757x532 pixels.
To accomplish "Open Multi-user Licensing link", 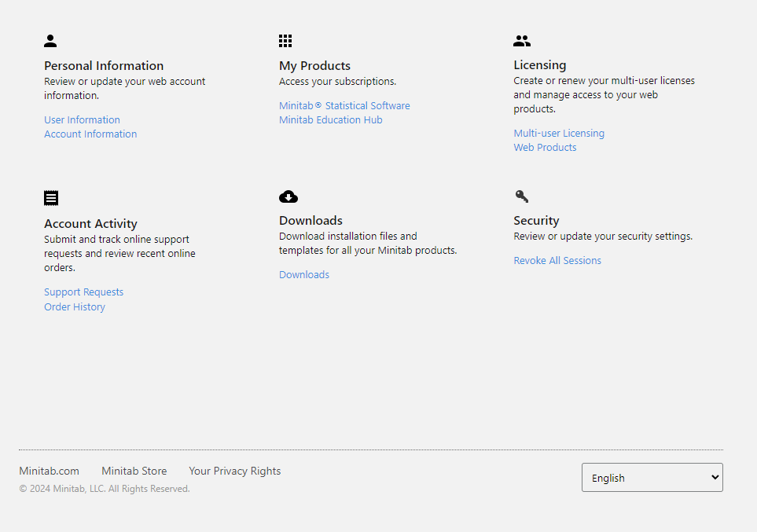I will pyautogui.click(x=559, y=134).
